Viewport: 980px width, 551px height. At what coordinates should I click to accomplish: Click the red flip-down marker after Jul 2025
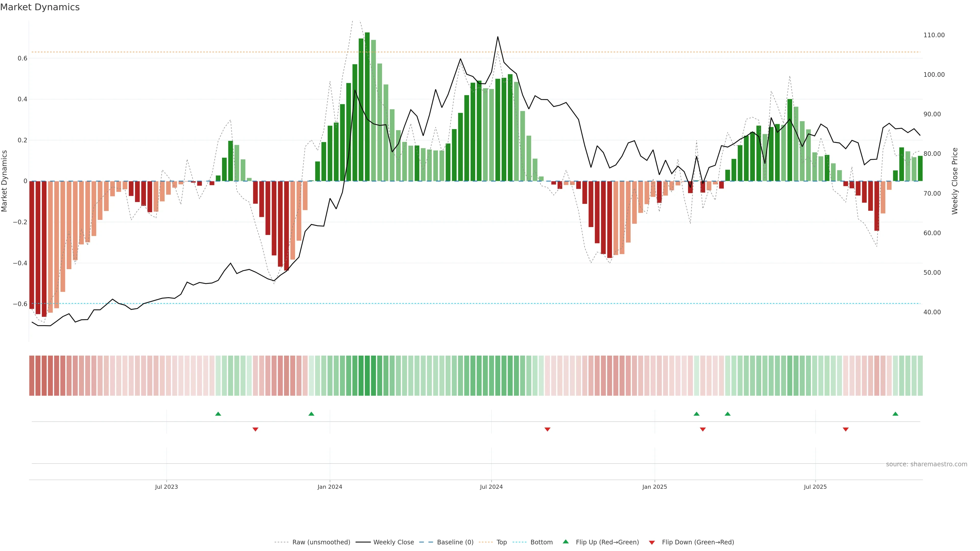coord(846,429)
